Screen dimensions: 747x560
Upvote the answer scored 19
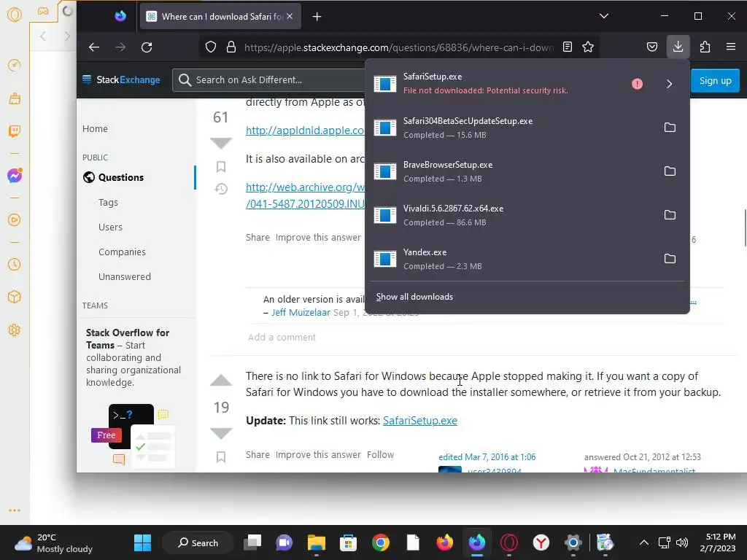(x=220, y=380)
